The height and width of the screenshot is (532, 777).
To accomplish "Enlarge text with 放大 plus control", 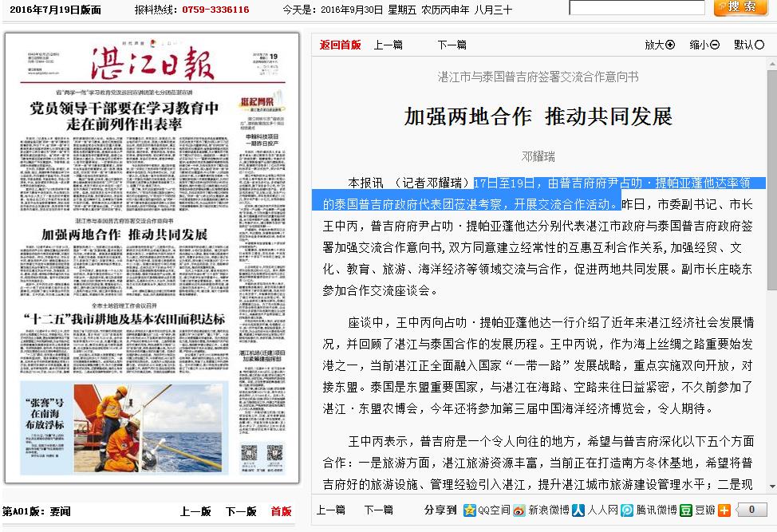I will pyautogui.click(x=660, y=45).
